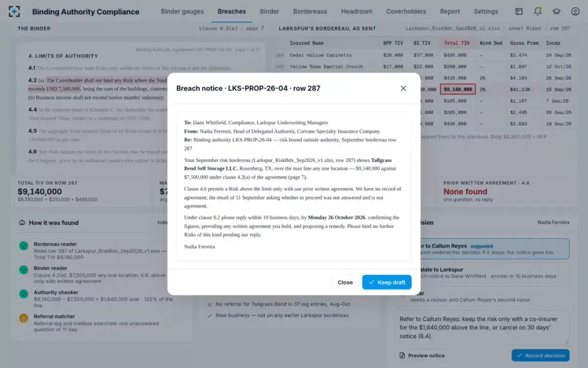
Task: Click the Total TIV on row 287 summary figure
Action: coord(40,191)
